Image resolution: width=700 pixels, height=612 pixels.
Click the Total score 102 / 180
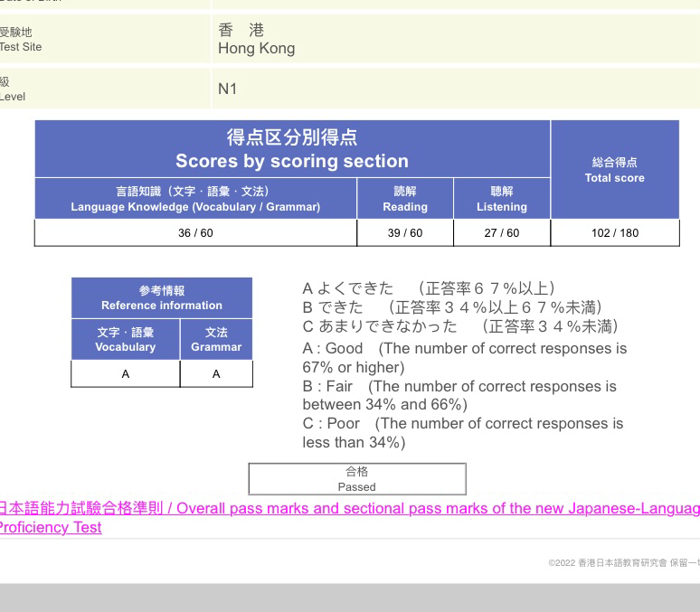pos(615,232)
